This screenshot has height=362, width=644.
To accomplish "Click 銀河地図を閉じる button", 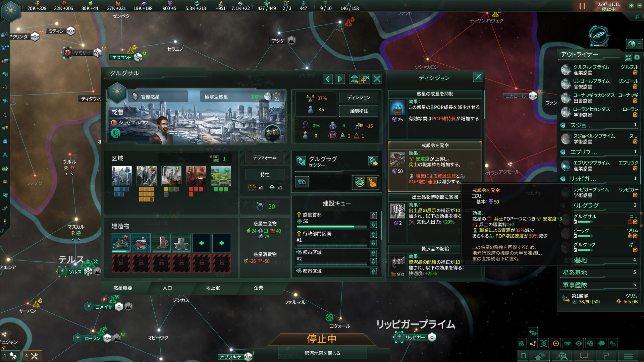I will click(x=322, y=353).
